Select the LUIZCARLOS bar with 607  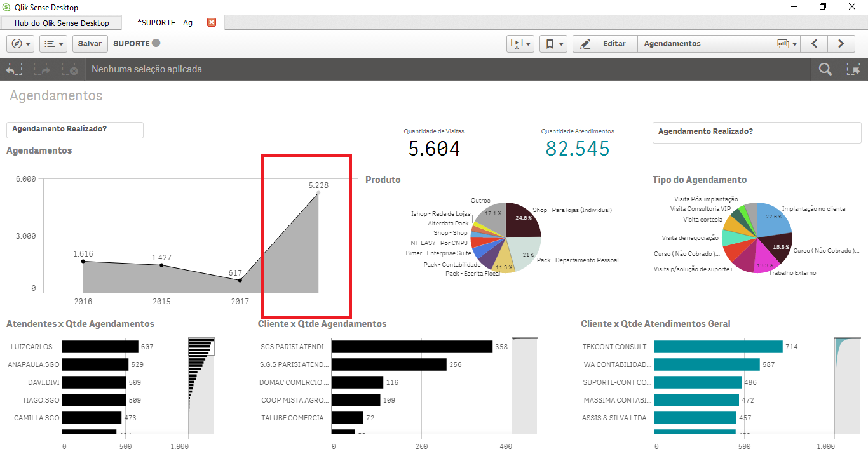pyautogui.click(x=100, y=347)
